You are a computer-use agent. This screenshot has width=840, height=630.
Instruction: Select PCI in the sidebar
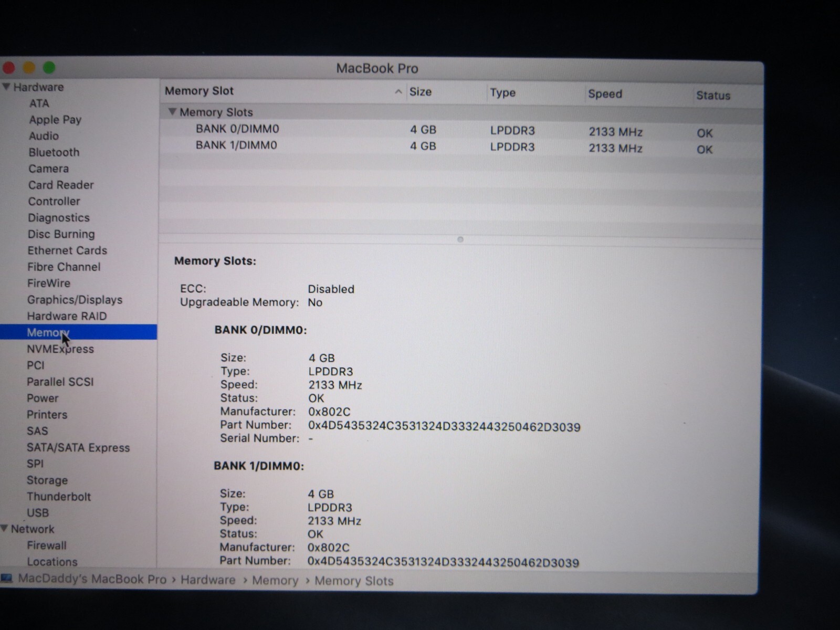36,365
